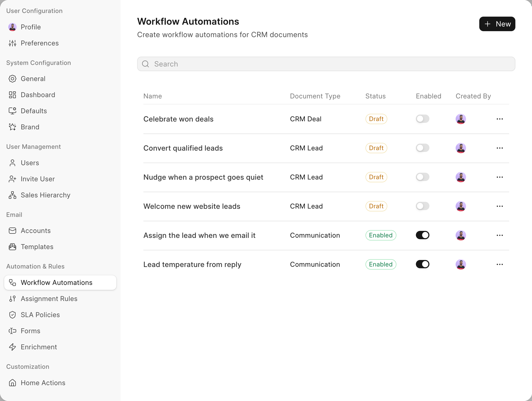Click the General gear icon

(12, 79)
